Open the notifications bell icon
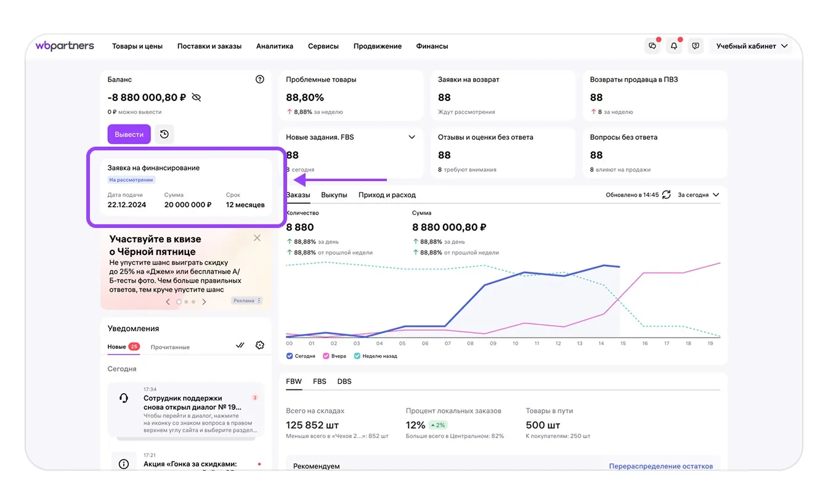The height and width of the screenshot is (504, 828). tap(674, 46)
